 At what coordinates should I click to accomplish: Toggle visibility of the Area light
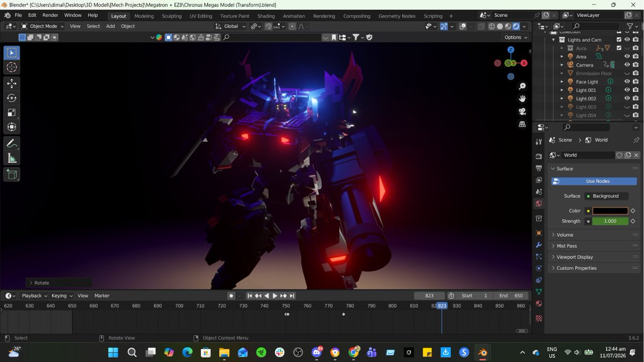(627, 56)
